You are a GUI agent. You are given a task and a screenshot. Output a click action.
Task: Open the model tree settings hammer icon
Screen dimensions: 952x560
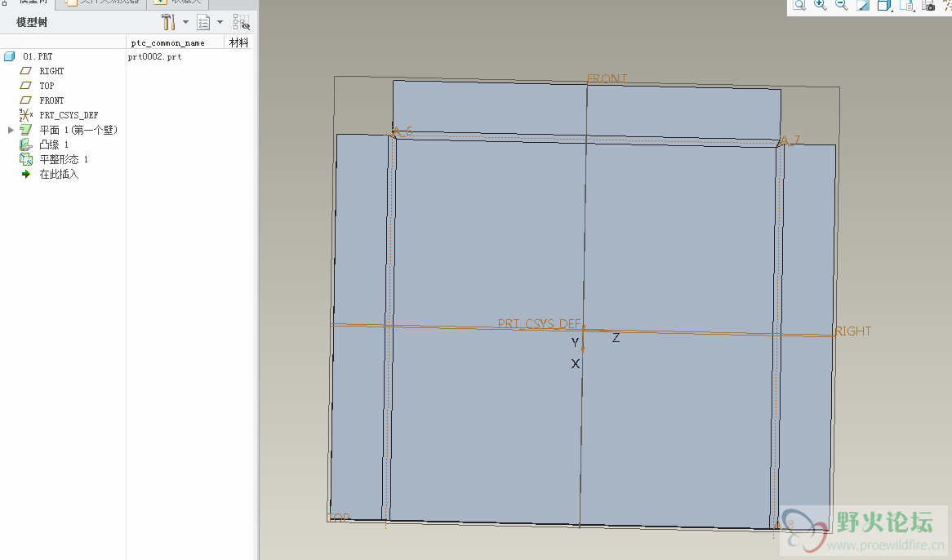click(168, 22)
